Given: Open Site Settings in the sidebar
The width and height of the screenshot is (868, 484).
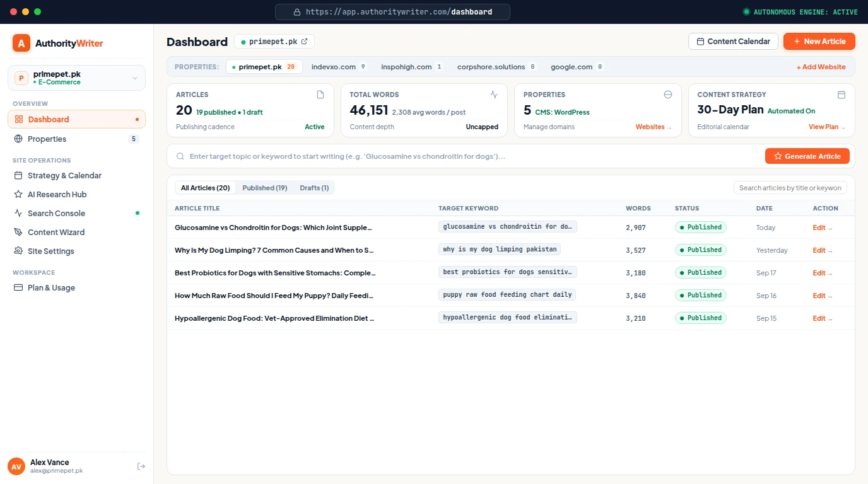Looking at the screenshot, I should (x=76, y=251).
